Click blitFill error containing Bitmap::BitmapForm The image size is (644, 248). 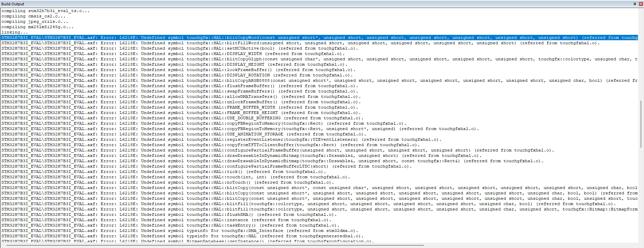319,209
